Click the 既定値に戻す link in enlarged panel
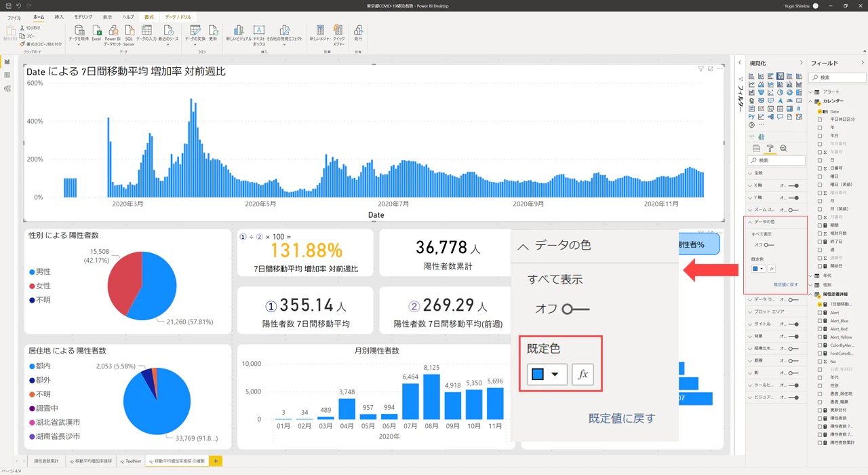The width and height of the screenshot is (868, 475). click(x=622, y=418)
